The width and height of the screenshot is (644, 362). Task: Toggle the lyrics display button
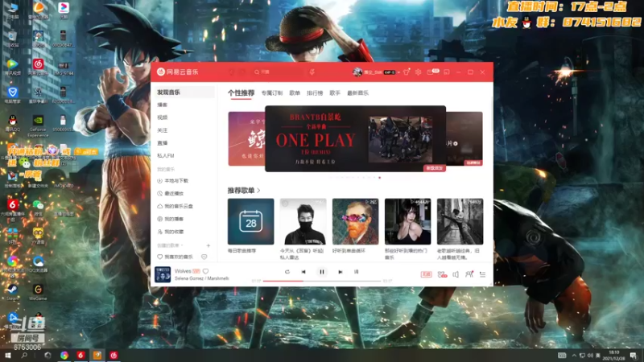(356, 272)
